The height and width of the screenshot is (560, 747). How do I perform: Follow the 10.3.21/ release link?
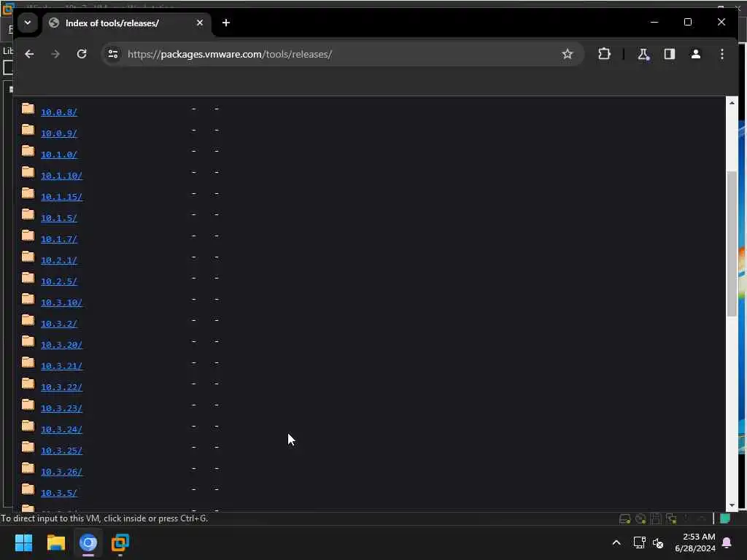pyautogui.click(x=61, y=366)
